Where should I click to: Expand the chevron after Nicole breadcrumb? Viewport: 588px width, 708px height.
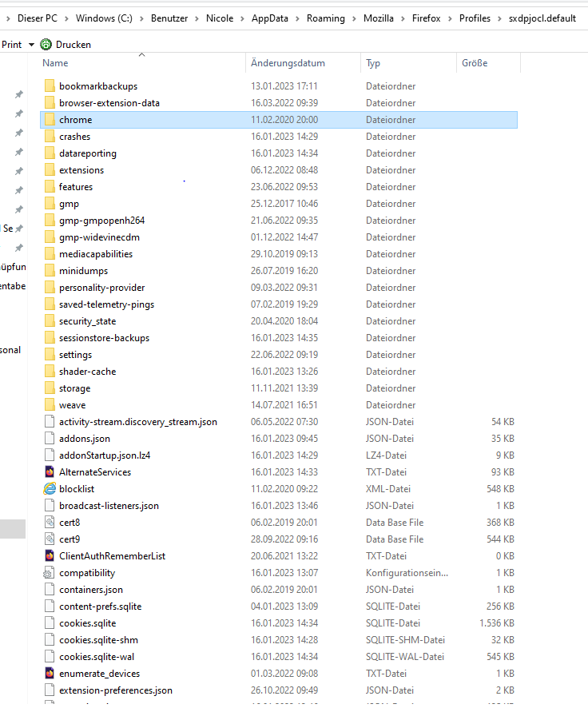coord(242,18)
